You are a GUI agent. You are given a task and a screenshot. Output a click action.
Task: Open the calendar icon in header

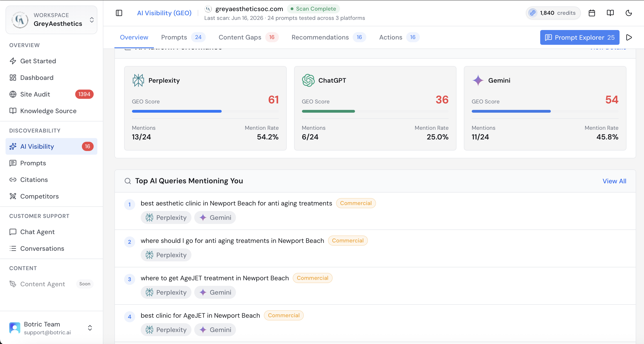592,13
